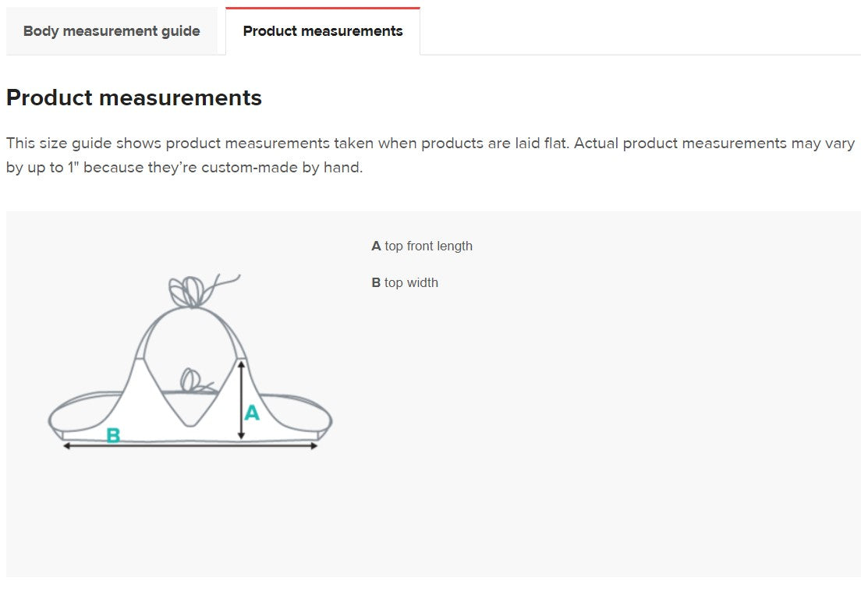Click the bold A in the legend
This screenshot has width=868, height=592.
376,246
